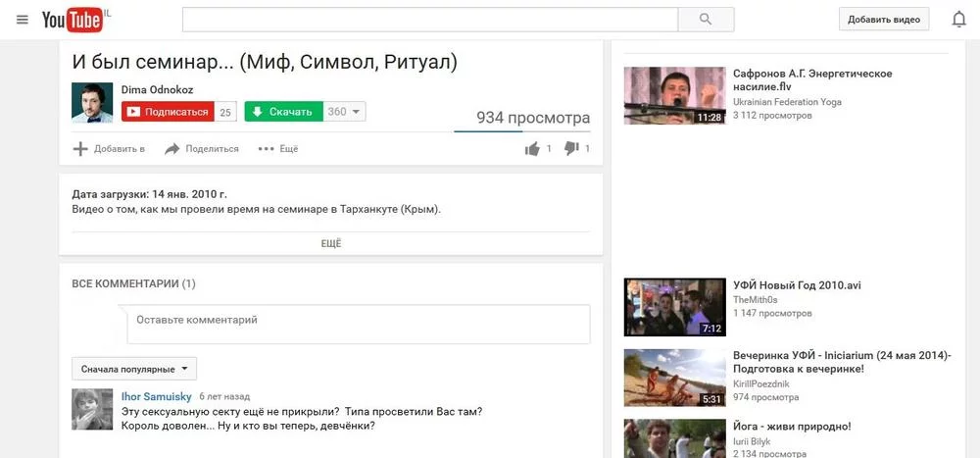
Task: Open Сафронов А.Г. Энергетическое насилие.flv title
Action: (x=812, y=80)
